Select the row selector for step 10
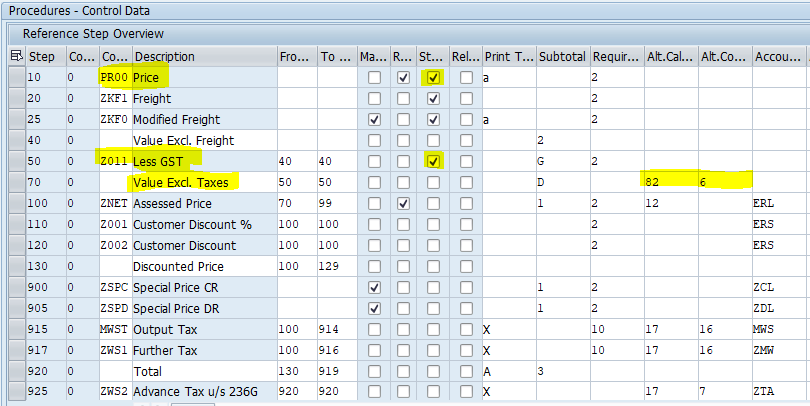The image size is (810, 406). pyautogui.click(x=16, y=77)
